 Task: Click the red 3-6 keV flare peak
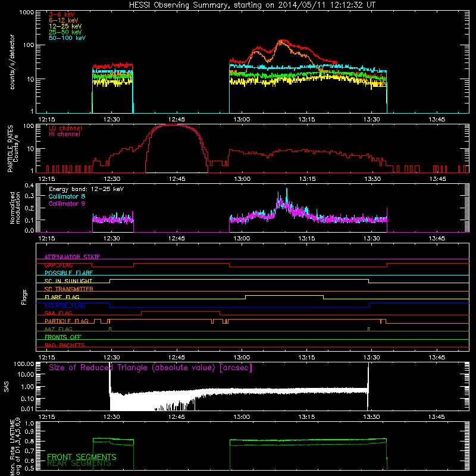[283, 40]
